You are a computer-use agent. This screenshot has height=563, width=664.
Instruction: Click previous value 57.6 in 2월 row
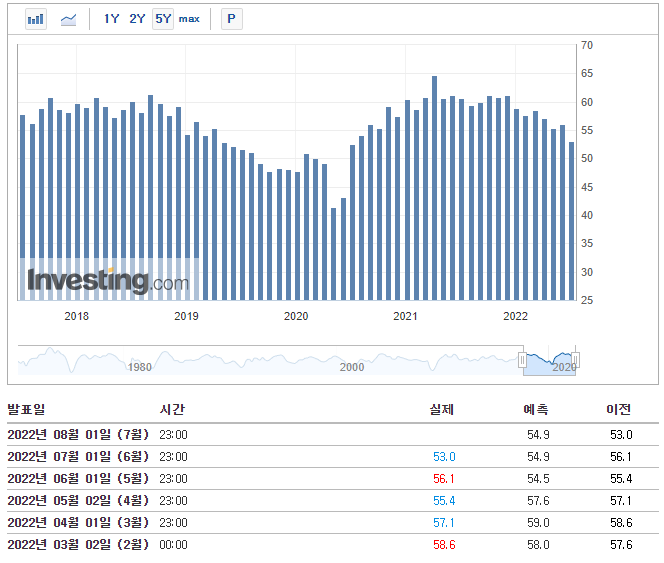pyautogui.click(x=621, y=545)
